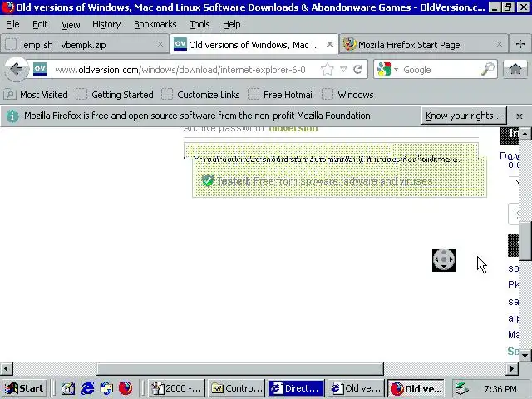Click the horizontal scrollbar right arrow
Image resolution: width=532 pixels, height=399 pixels.
click(x=512, y=369)
